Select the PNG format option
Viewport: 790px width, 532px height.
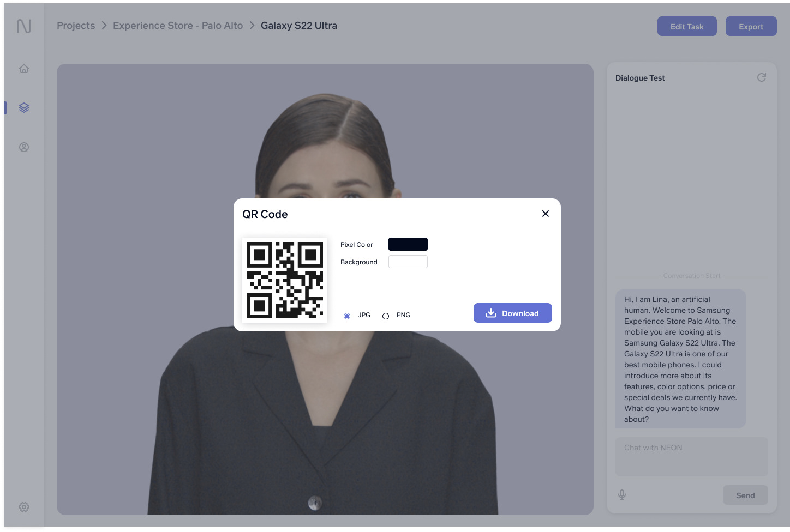click(x=386, y=316)
